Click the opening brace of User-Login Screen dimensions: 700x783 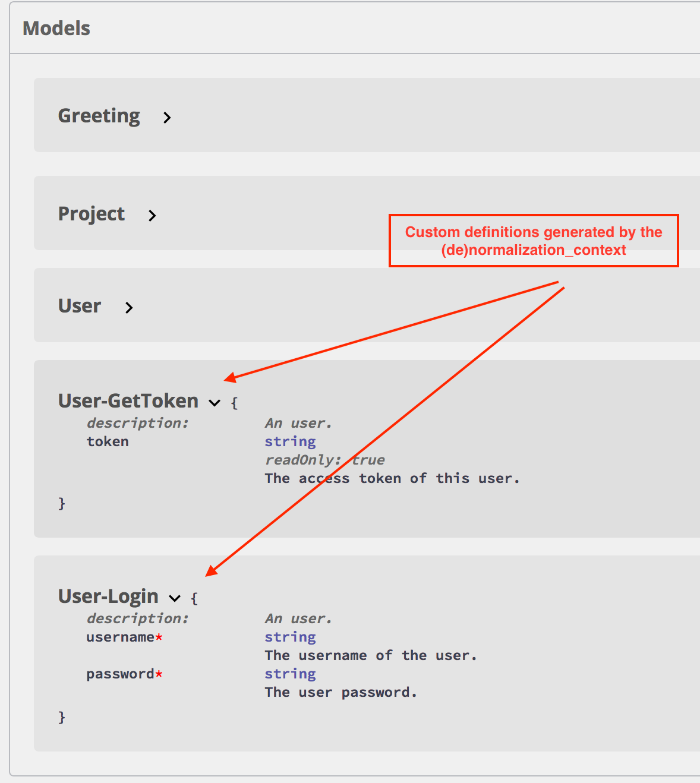(x=194, y=598)
